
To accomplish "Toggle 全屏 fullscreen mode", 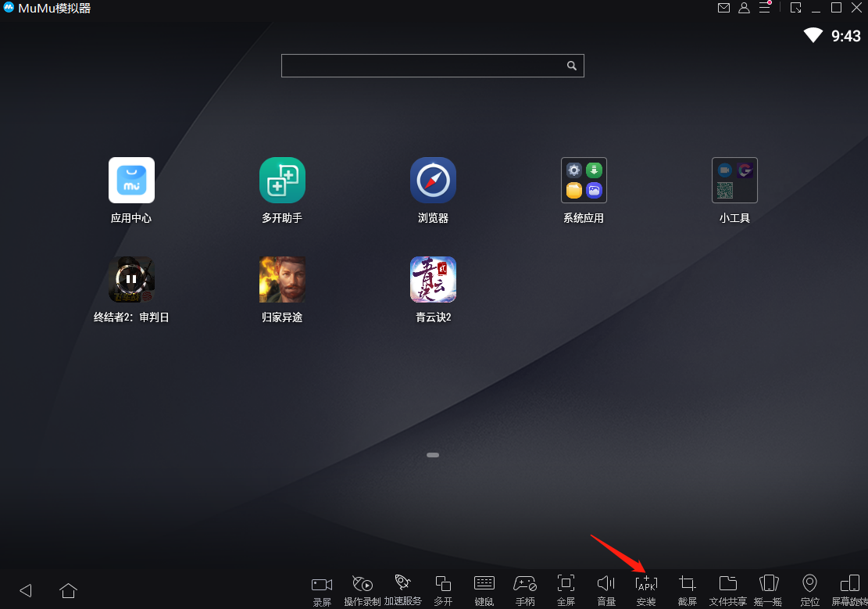I will (x=566, y=583).
